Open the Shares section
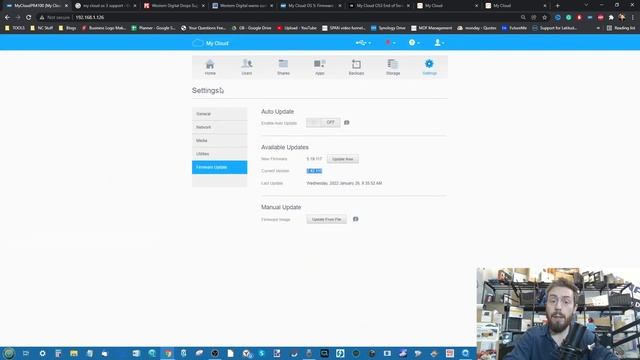The height and width of the screenshot is (360, 640). click(x=283, y=67)
